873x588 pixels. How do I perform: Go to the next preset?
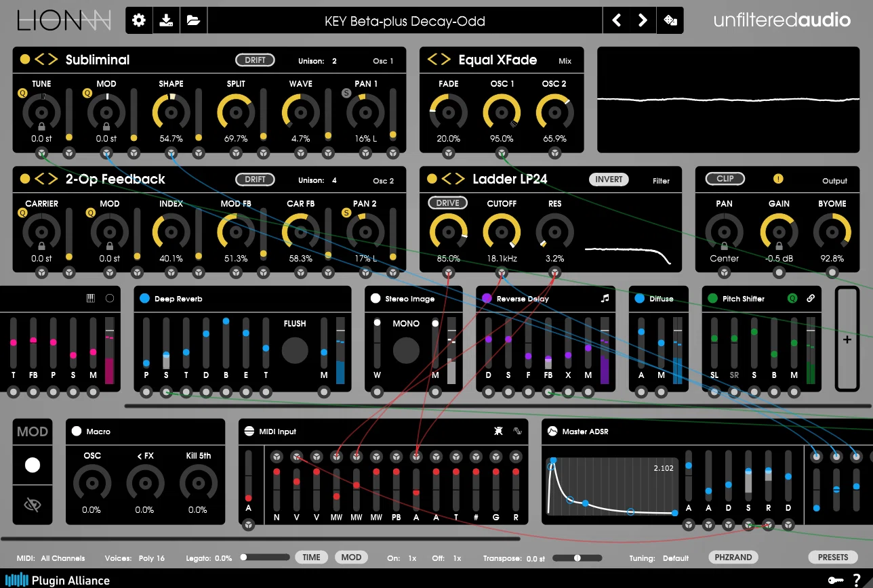pos(643,20)
